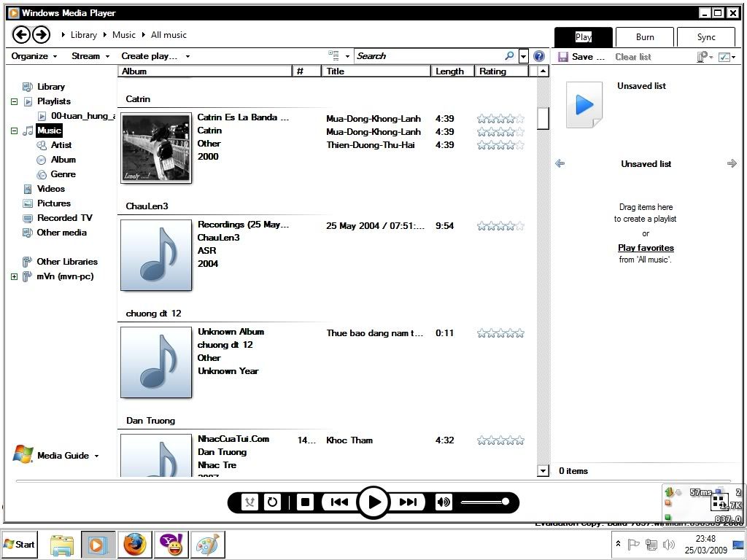Switch to the Burn tab
The image size is (747, 560).
(644, 37)
